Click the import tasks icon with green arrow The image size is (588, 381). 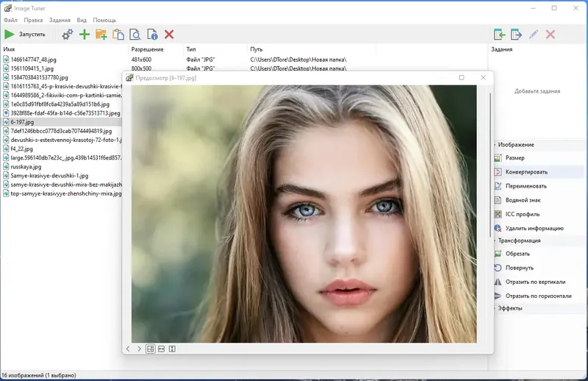click(500, 35)
